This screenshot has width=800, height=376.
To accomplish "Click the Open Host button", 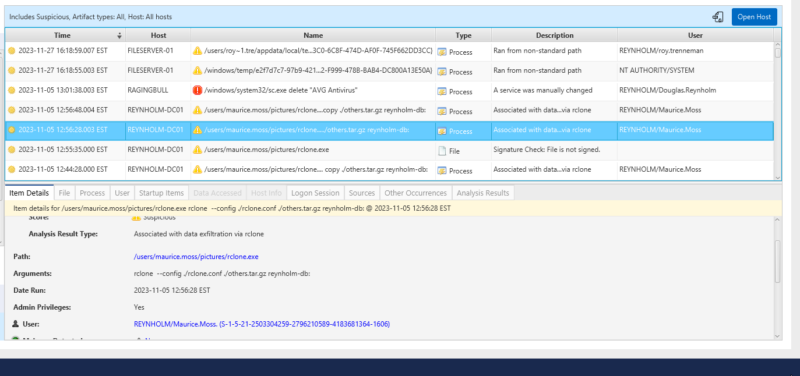I will [754, 17].
